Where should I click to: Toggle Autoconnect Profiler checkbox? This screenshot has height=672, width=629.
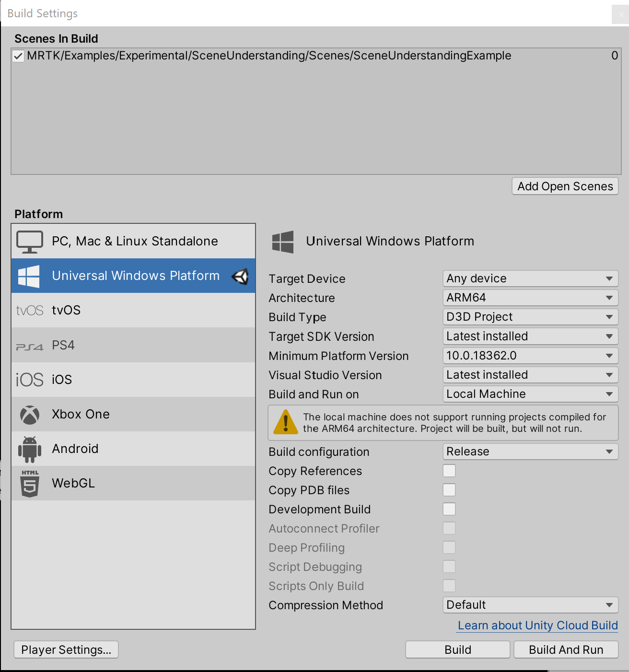(x=449, y=528)
